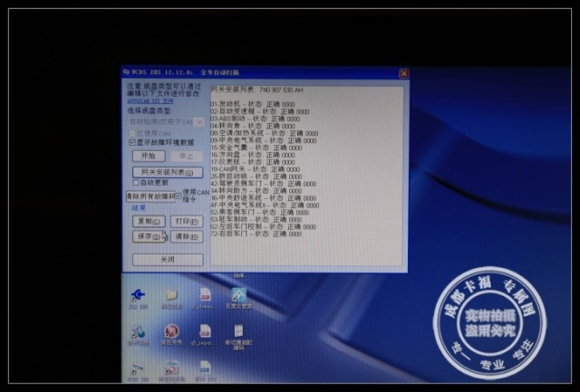Screen dimensions: 580x392
Task: Select row 53-驻车制动 in results list
Action: (x=256, y=219)
